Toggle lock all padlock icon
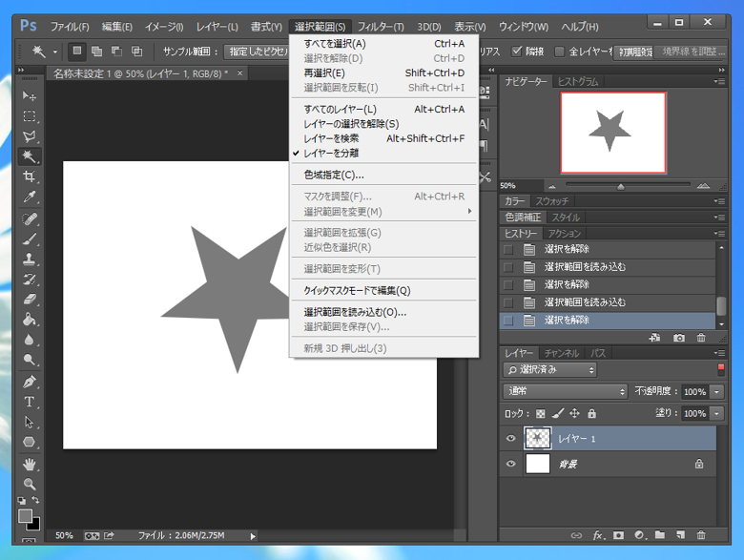744x560 pixels. pos(591,414)
